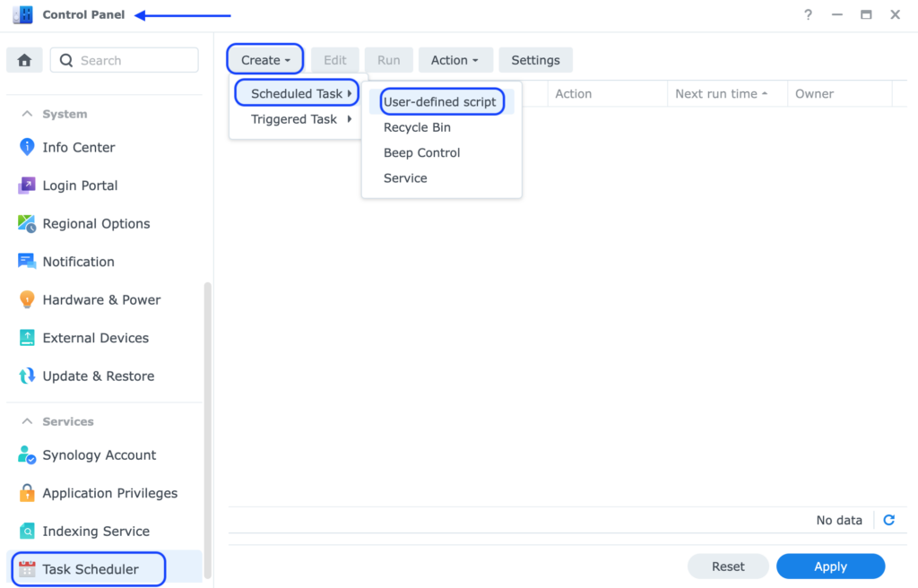
Task: Choose User-defined script from submenu
Action: [440, 102]
